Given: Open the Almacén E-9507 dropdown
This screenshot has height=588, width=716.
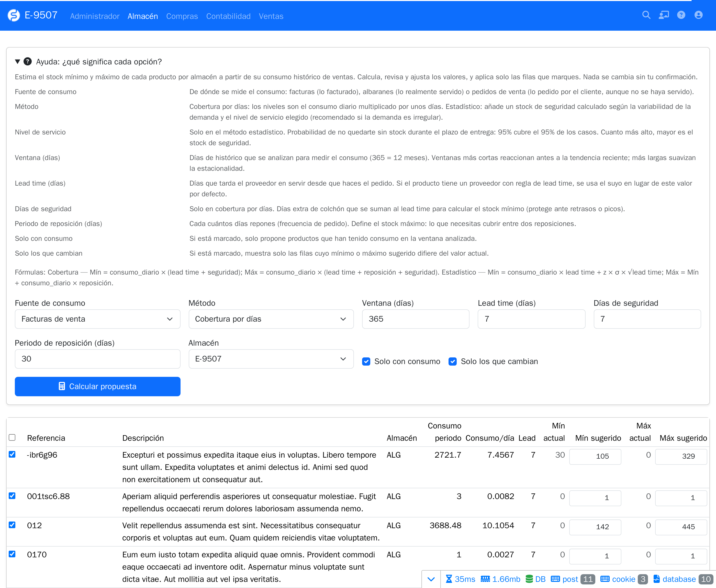Looking at the screenshot, I should [x=271, y=359].
